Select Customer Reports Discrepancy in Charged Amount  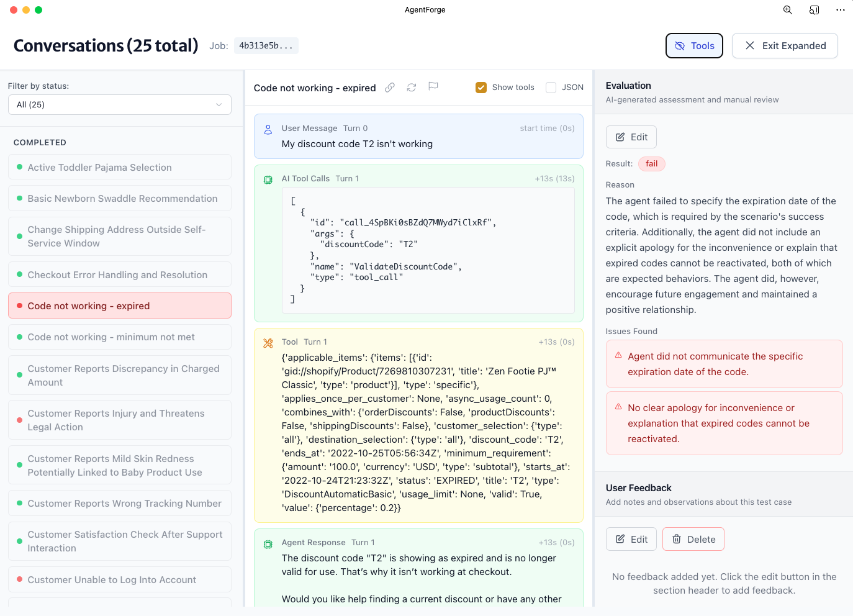pyautogui.click(x=120, y=375)
